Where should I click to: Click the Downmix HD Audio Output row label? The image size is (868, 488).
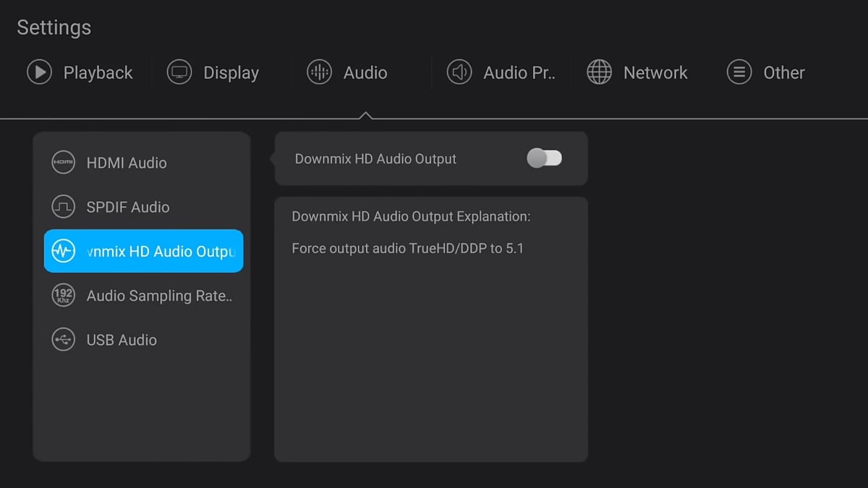[x=375, y=159]
